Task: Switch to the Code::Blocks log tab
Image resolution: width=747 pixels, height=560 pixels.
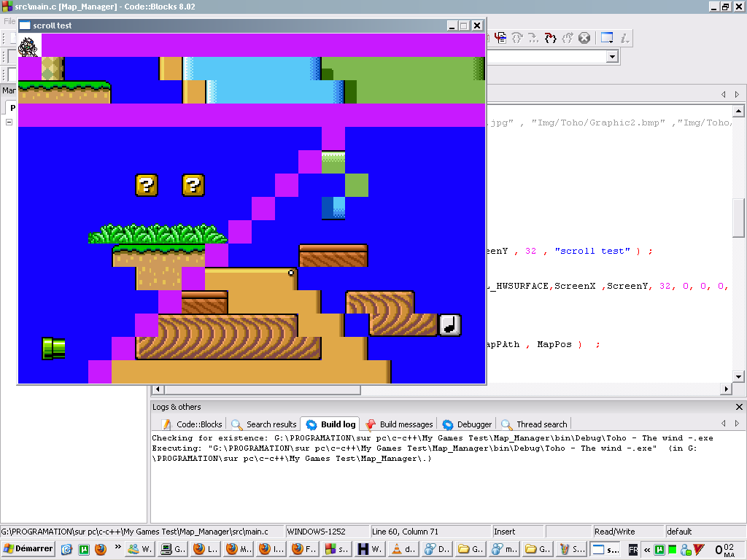Action: tap(192, 424)
